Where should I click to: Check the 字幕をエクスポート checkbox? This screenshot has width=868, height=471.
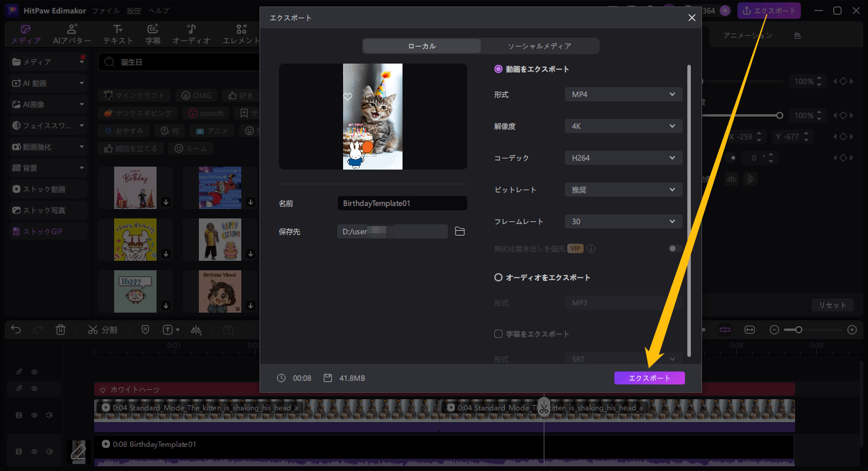pyautogui.click(x=498, y=334)
